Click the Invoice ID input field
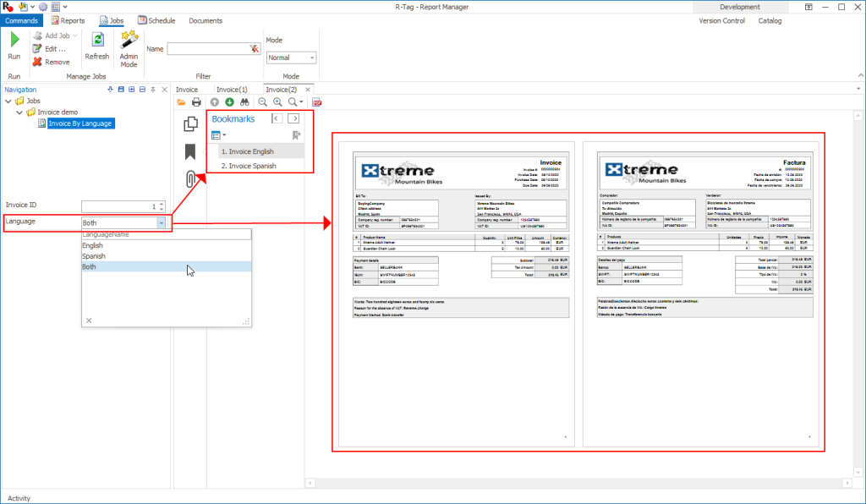The height and width of the screenshot is (504, 866). pyautogui.click(x=119, y=206)
